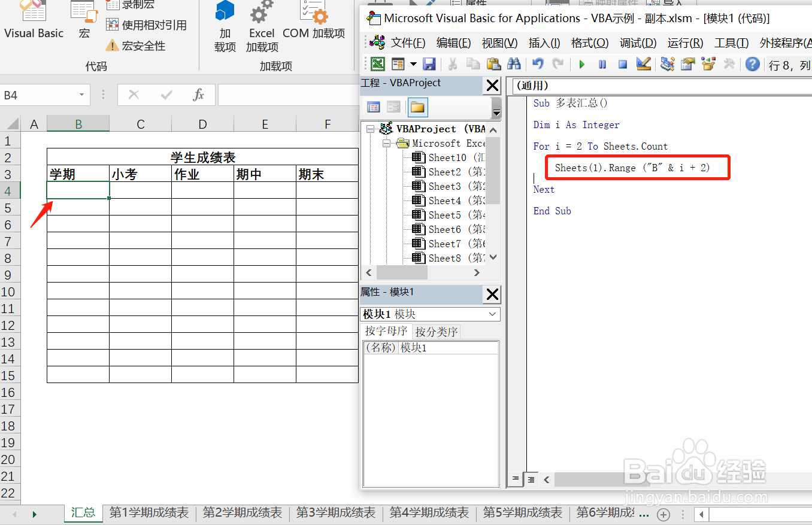The width and height of the screenshot is (812, 525).
Task: Open Properties Window icon in VBA toolbar
Action: click(x=687, y=64)
